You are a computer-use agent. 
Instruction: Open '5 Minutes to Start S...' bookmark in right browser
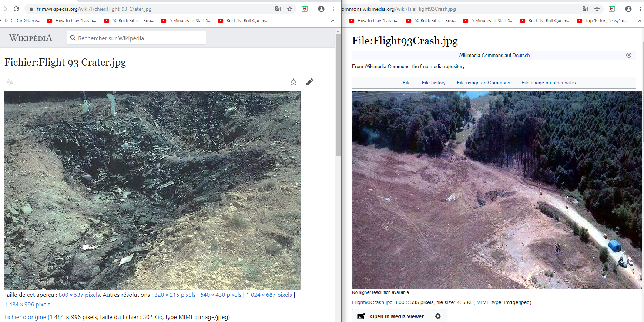[x=488, y=21]
